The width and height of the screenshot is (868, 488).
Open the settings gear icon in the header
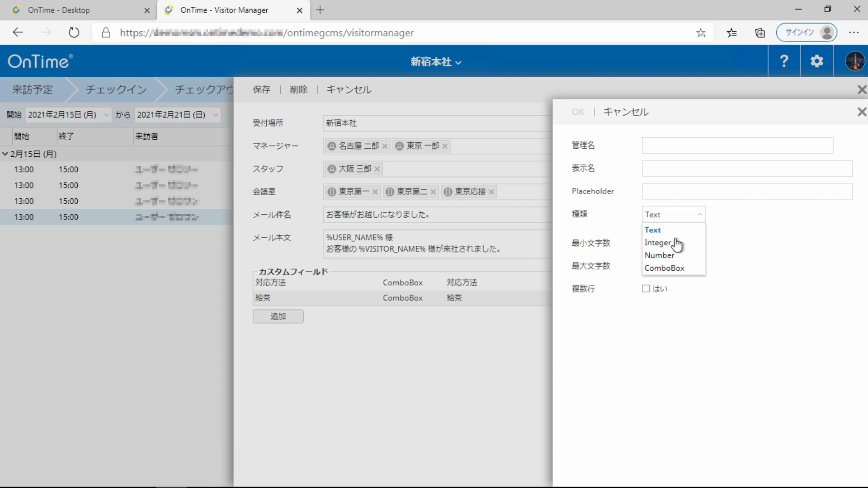tap(816, 61)
